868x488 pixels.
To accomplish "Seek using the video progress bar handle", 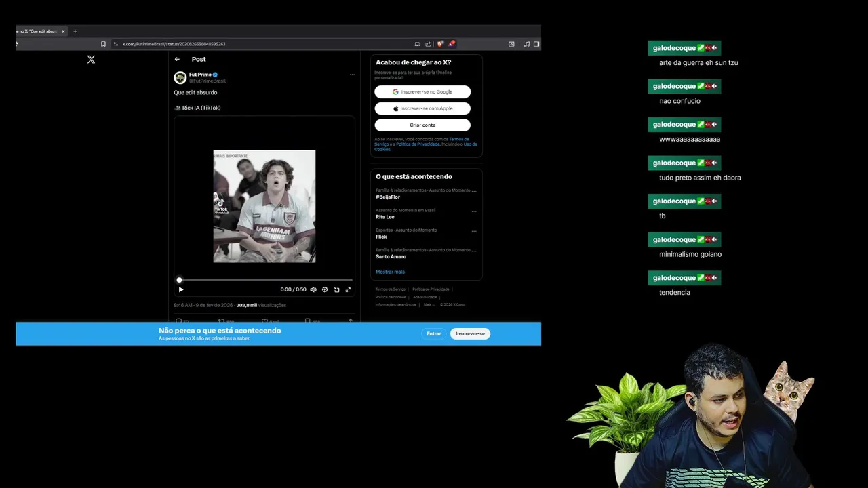I will click(x=180, y=280).
